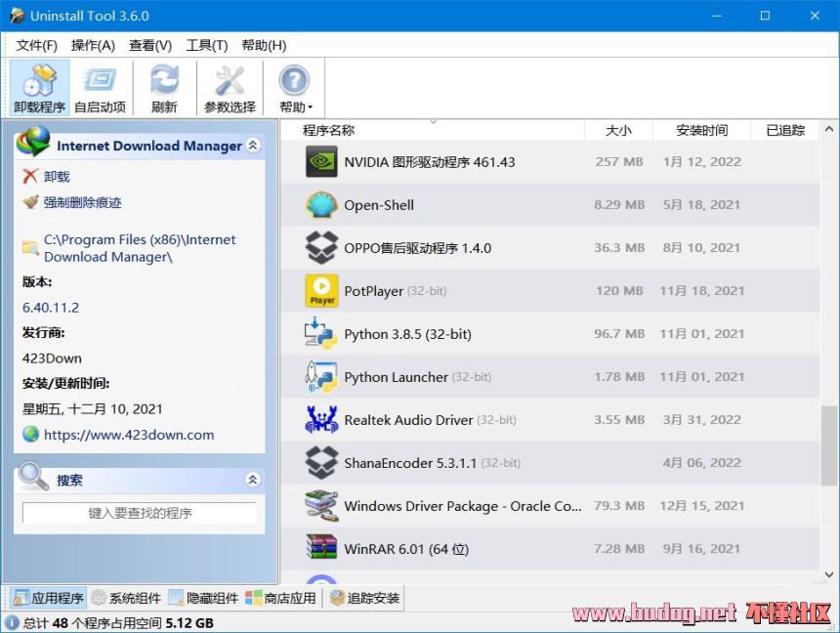The width and height of the screenshot is (840, 633).
Task: Select the OPPO售后驱动程序 icon
Action: [x=321, y=247]
